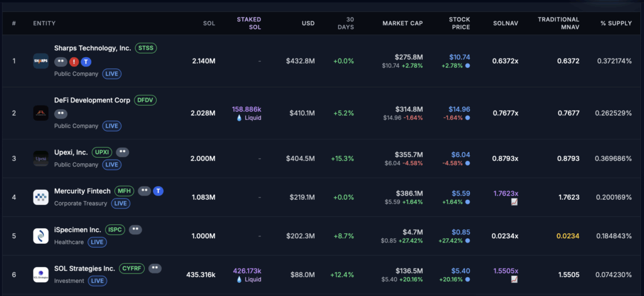Click the gray dots badge next to UPXI
The width and height of the screenshot is (644, 296).
pyautogui.click(x=123, y=152)
